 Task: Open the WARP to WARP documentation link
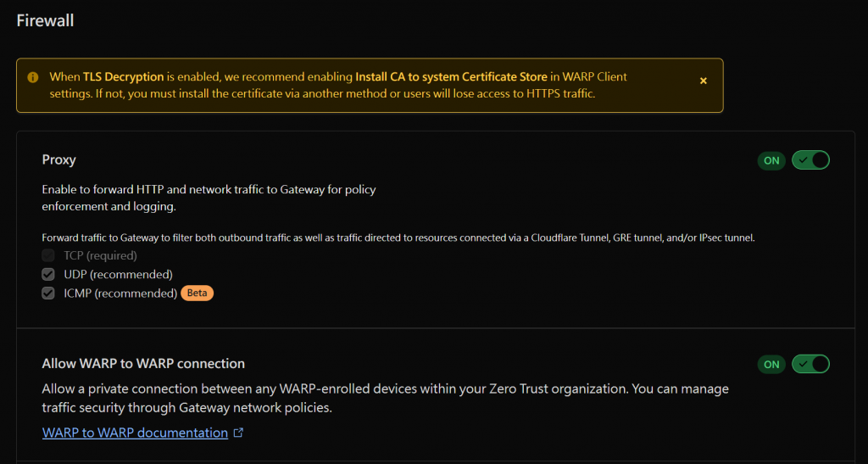(x=135, y=433)
